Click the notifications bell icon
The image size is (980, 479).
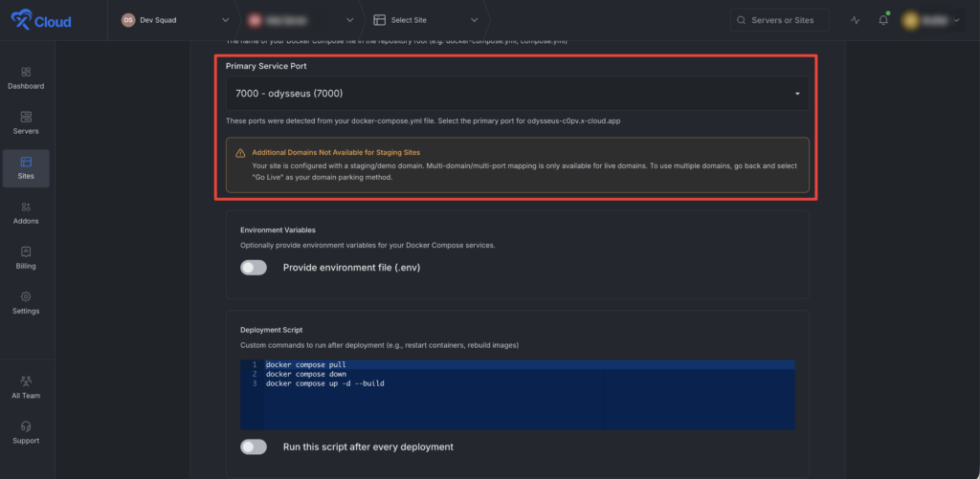click(883, 20)
